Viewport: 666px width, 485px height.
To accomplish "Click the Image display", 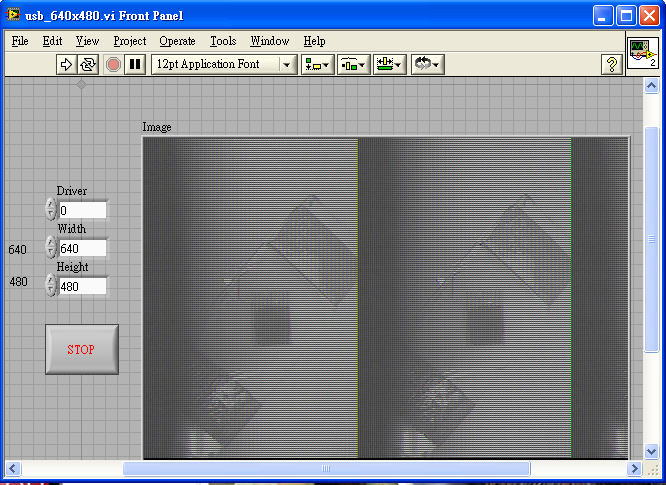I will point(386,297).
